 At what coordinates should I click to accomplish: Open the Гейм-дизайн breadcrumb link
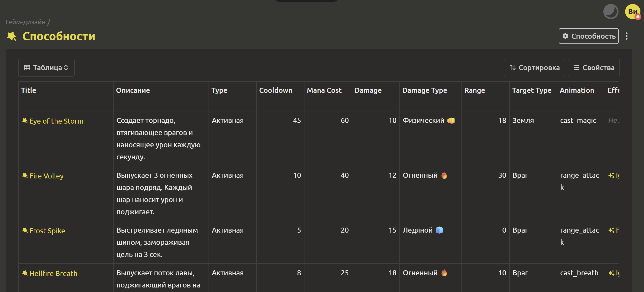point(26,22)
